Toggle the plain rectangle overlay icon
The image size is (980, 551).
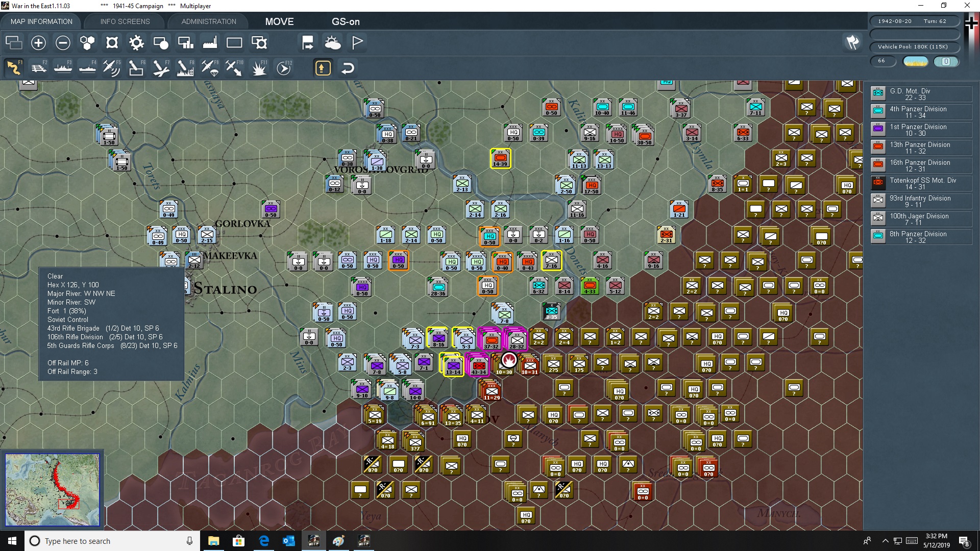point(234,43)
